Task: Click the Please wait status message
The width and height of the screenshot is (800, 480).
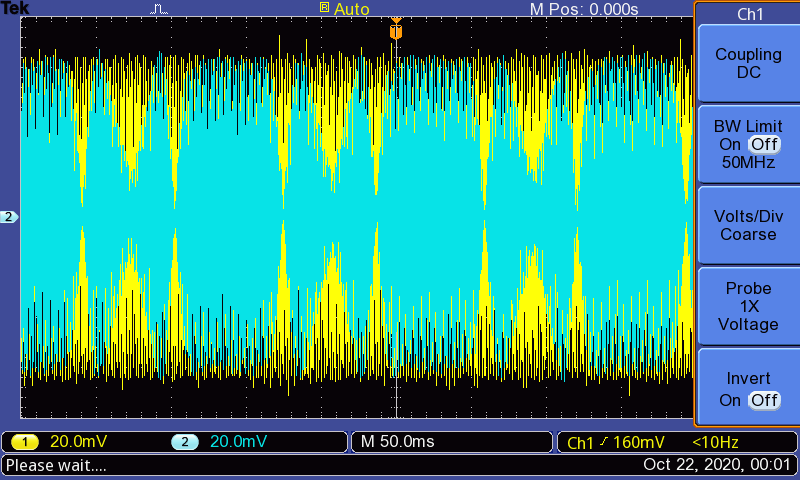Action: [x=56, y=466]
